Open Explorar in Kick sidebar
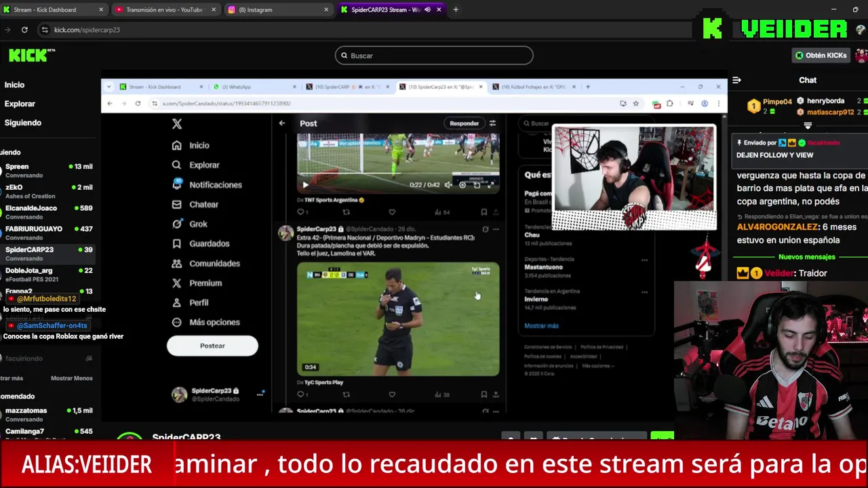This screenshot has width=868, height=488. (20, 104)
